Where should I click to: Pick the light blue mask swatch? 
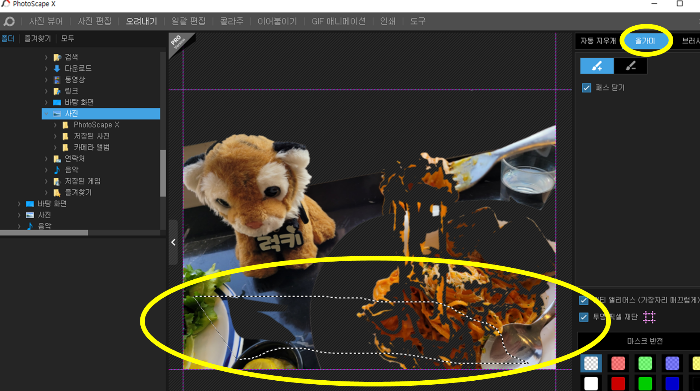point(672,363)
